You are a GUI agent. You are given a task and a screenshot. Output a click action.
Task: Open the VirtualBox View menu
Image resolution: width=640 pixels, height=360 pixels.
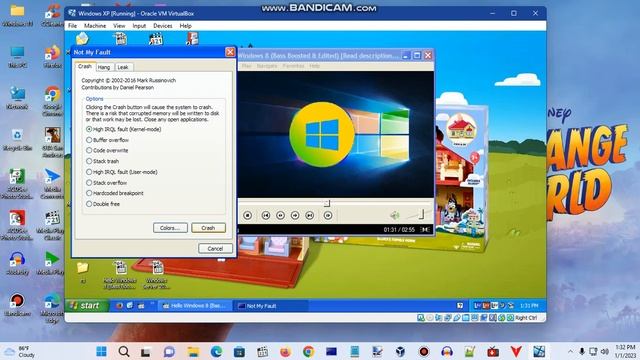pos(119,25)
